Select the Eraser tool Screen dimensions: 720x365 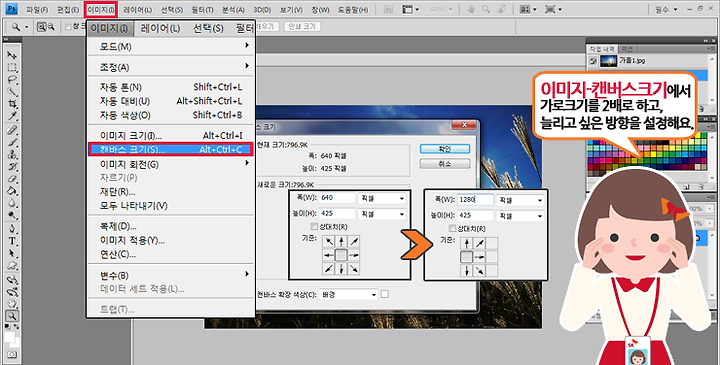click(x=12, y=179)
